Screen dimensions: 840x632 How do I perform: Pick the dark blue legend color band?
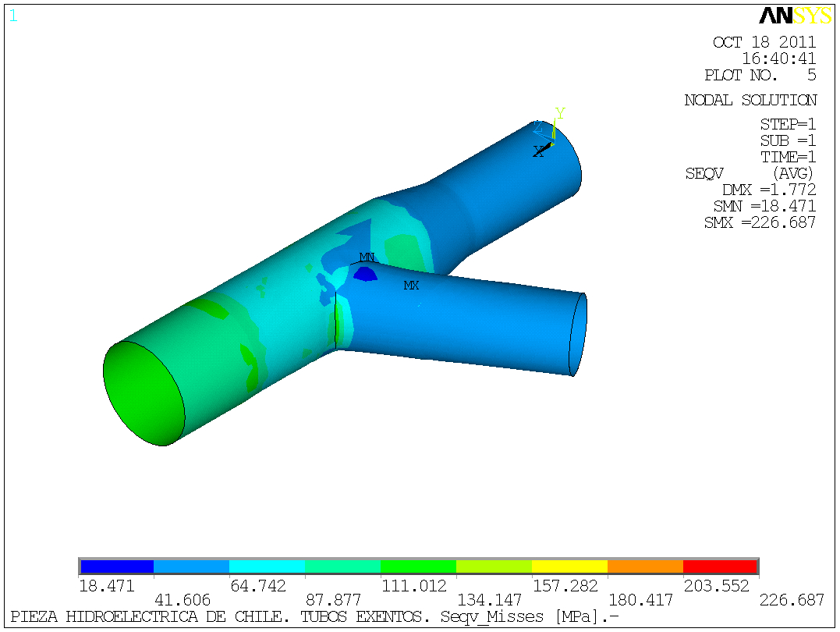pos(117,566)
